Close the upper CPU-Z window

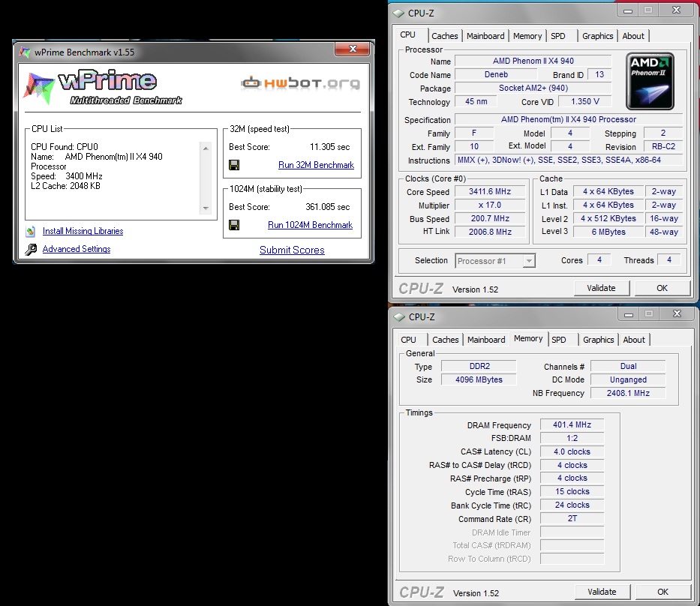(677, 10)
